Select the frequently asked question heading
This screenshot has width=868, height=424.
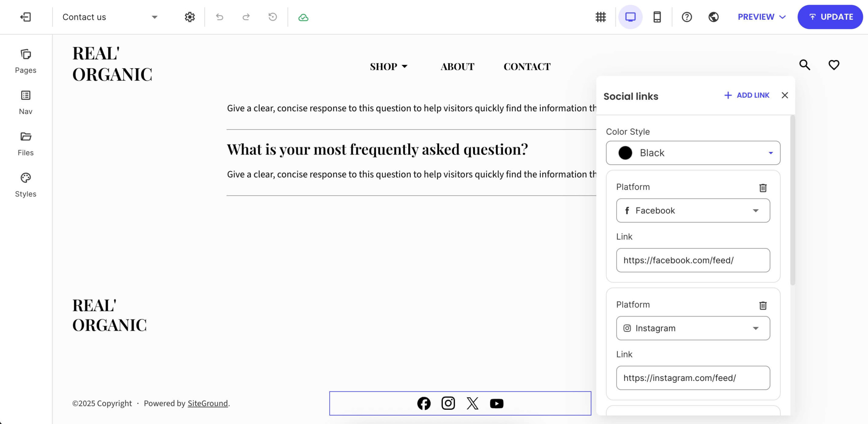[x=377, y=149]
